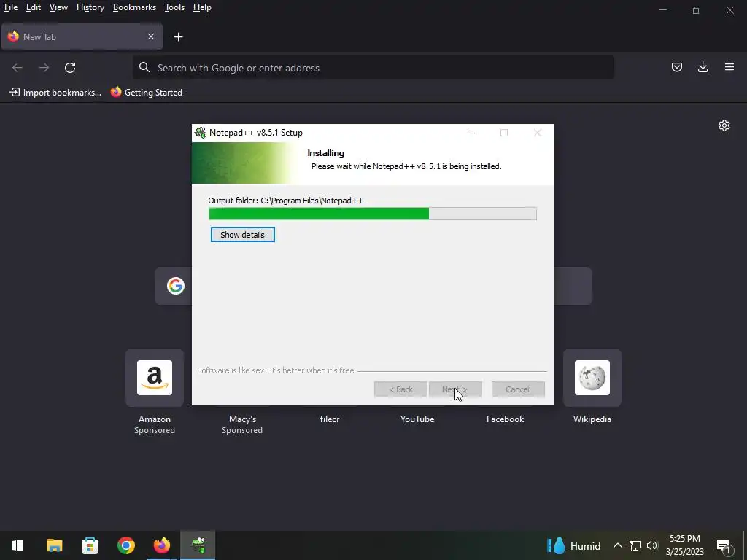747x560 pixels.
Task: Switch to Firefox taskbar icon
Action: pos(161,545)
